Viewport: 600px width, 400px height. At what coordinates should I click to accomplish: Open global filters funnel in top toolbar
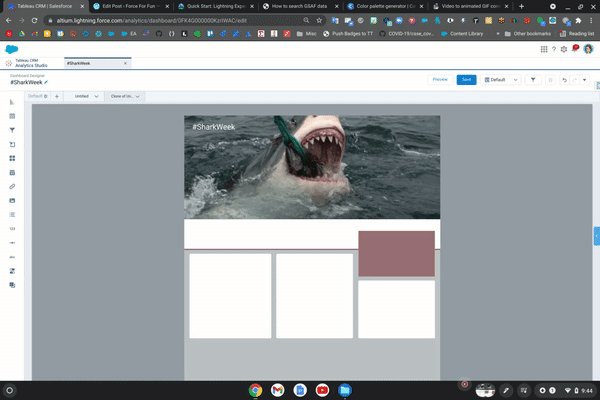(532, 79)
